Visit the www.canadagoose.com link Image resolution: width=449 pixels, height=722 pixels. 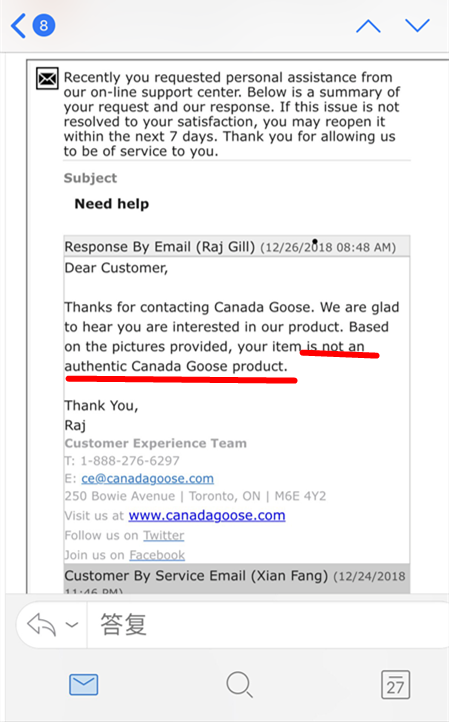[207, 515]
